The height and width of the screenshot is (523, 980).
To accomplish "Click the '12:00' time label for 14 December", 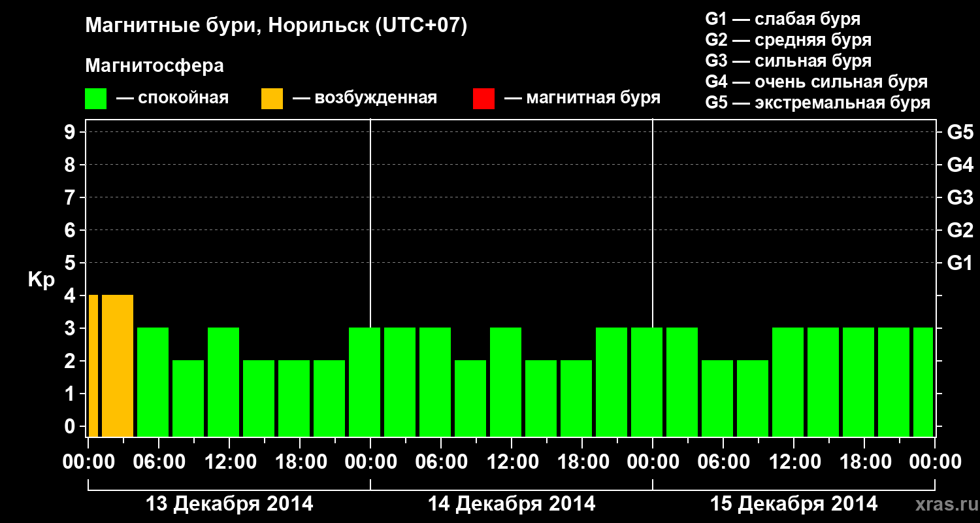I will 512,462.
